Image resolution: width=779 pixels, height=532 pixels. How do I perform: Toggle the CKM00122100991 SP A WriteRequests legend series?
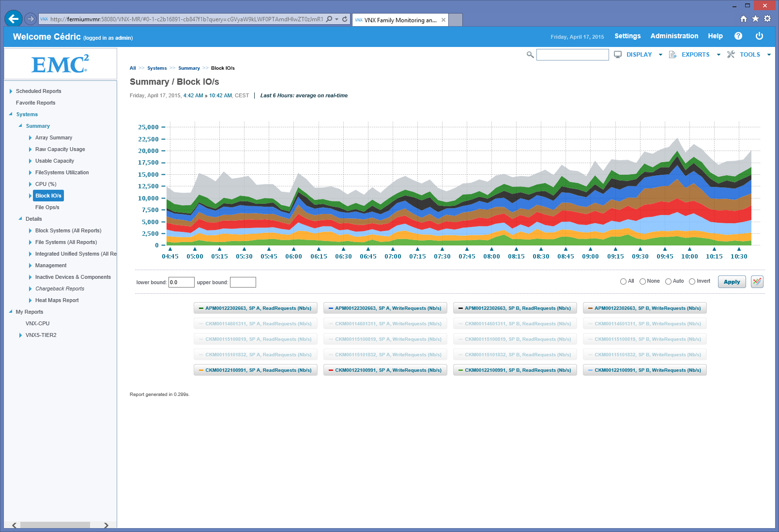point(385,370)
